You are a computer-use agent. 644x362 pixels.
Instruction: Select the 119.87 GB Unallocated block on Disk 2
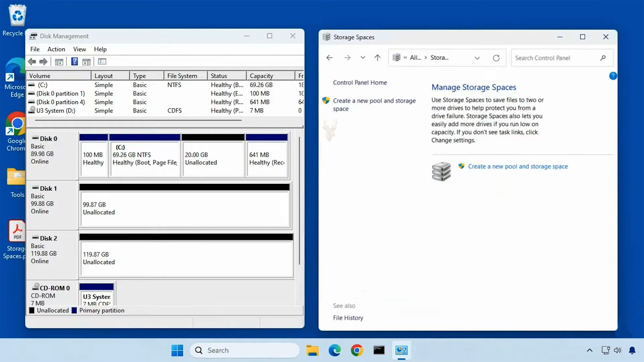[186, 258]
